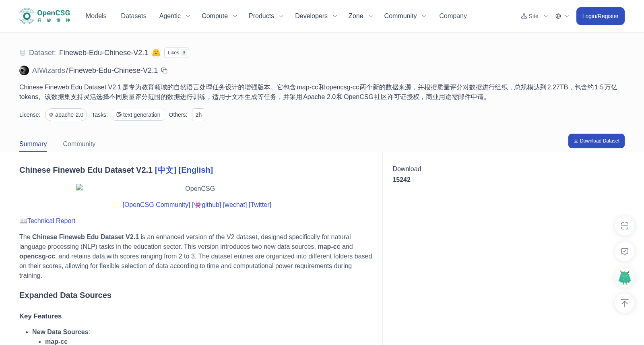The width and height of the screenshot is (644, 345).
Task: Click the Login/Register button
Action: pos(601,16)
